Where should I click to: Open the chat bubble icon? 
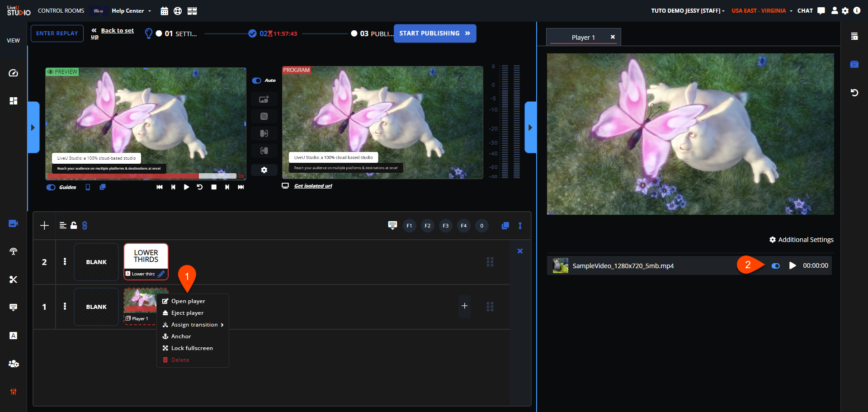821,10
